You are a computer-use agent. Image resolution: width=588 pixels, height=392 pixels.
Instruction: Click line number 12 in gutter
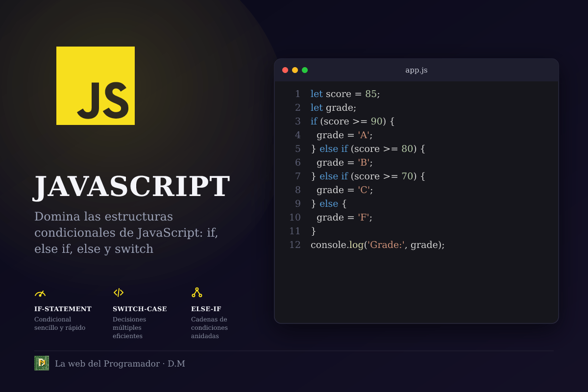point(295,245)
